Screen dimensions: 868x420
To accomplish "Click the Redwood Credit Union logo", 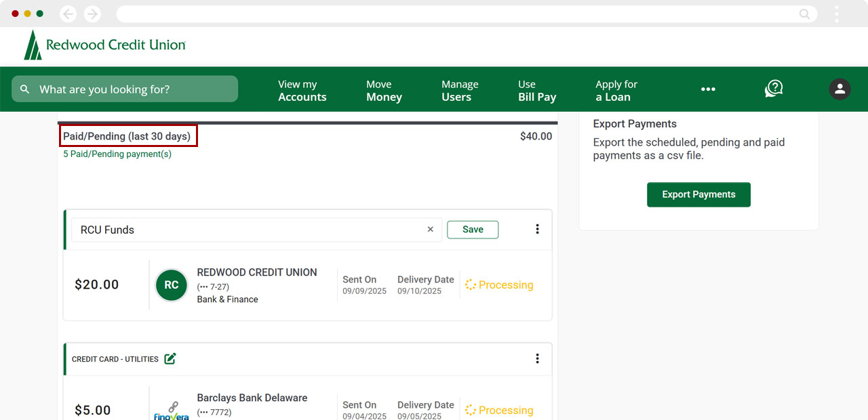I will point(104,45).
